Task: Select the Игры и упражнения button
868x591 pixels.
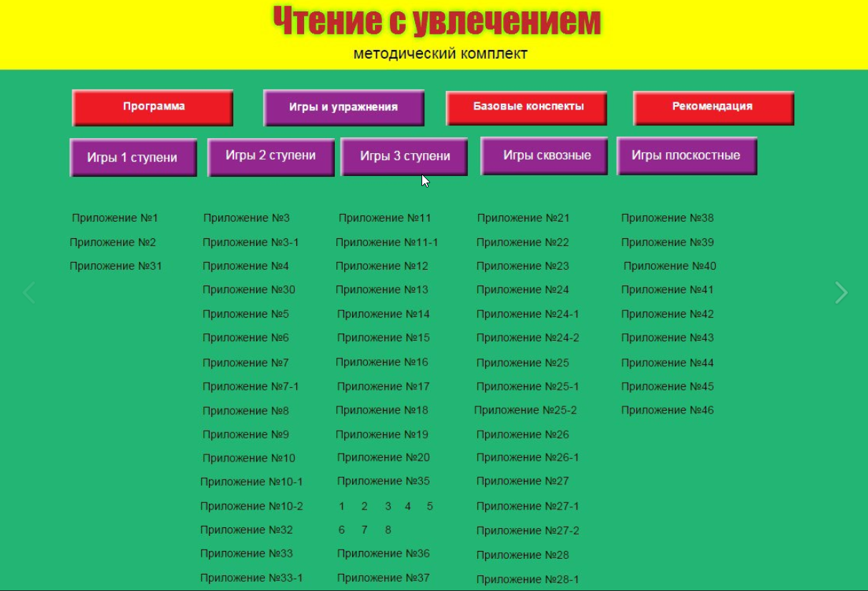Action: tap(343, 107)
